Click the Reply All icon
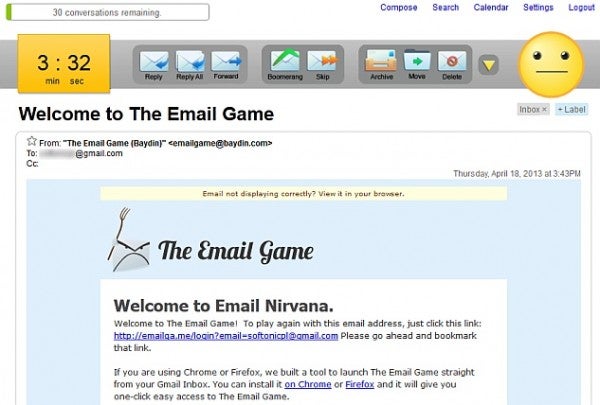This screenshot has height=405, width=600. pyautogui.click(x=190, y=65)
